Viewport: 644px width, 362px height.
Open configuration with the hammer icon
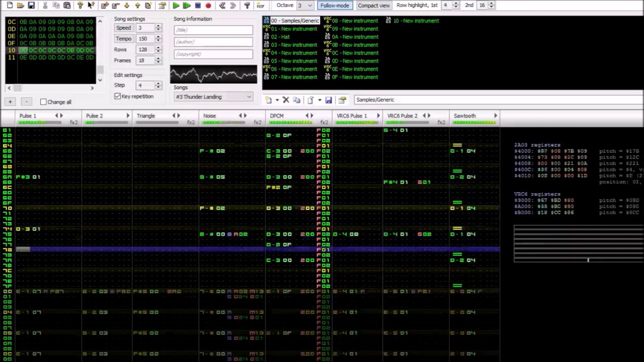[247, 6]
